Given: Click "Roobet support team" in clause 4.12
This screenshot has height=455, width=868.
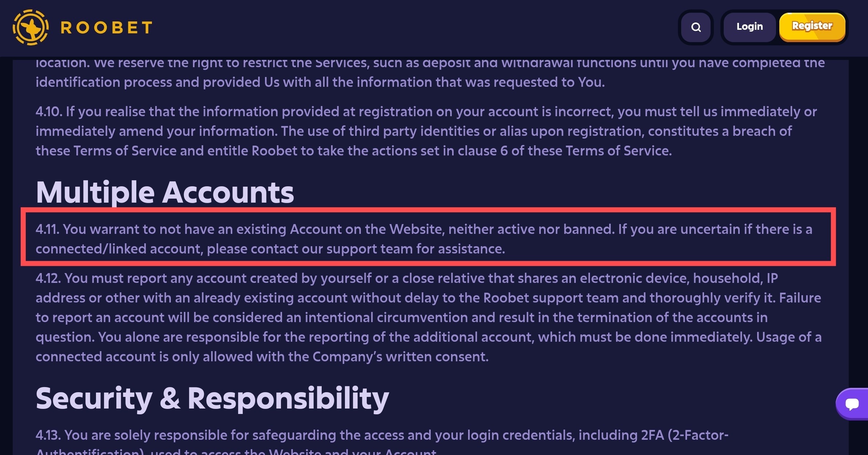Looking at the screenshot, I should 551,298.
